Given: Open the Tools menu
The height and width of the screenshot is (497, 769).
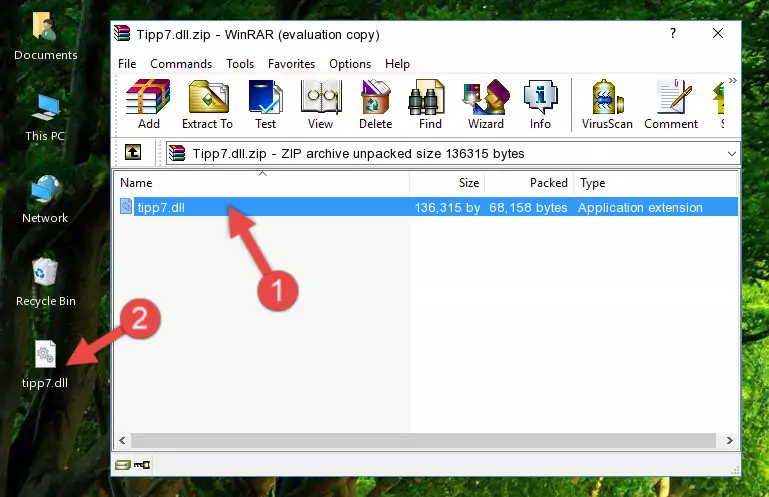Looking at the screenshot, I should point(240,64).
